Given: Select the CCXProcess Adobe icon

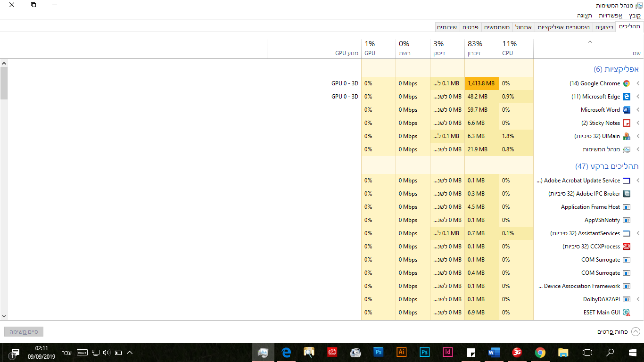Looking at the screenshot, I should [x=627, y=246].
